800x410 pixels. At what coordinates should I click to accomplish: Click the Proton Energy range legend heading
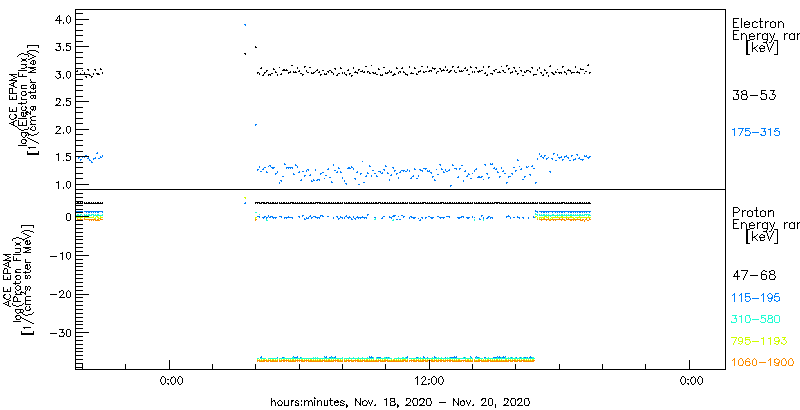click(x=765, y=225)
